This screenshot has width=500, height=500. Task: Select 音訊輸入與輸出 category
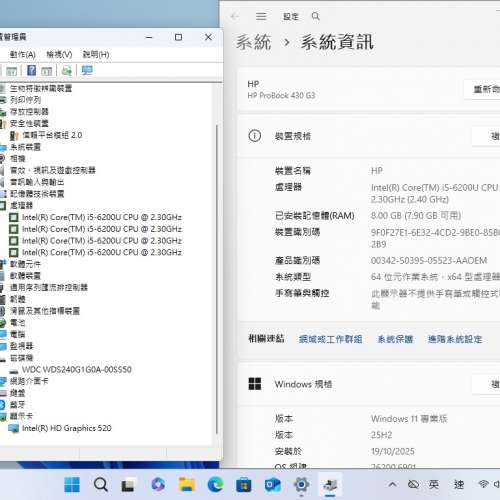(37, 182)
